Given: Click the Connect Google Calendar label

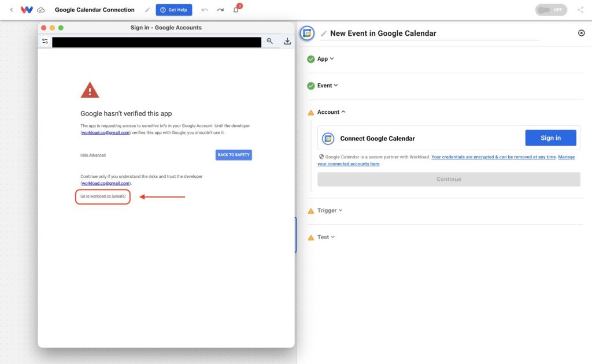Looking at the screenshot, I should pyautogui.click(x=378, y=139).
